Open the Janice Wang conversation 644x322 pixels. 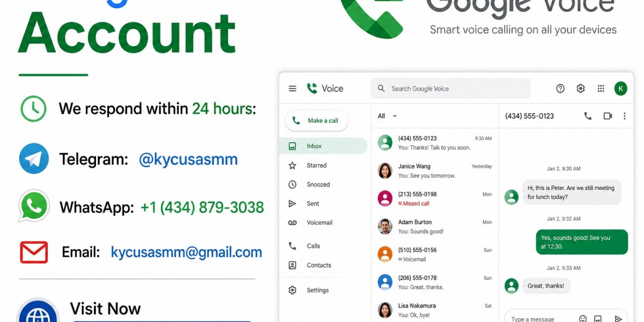tap(435, 171)
